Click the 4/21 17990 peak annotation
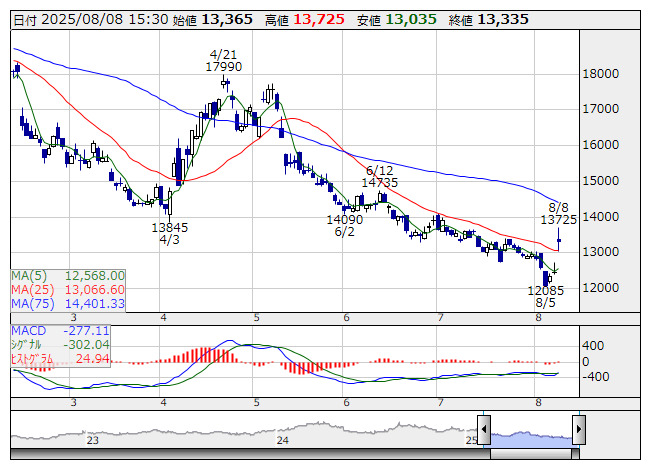Viewport: 653px width, 470px height. 224,60
